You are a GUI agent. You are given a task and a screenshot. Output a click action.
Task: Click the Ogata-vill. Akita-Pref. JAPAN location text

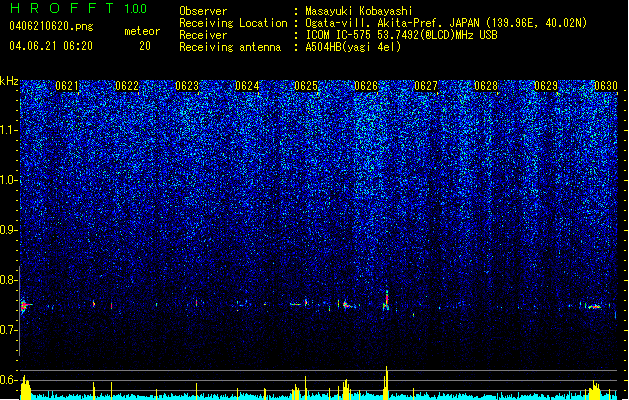point(446,23)
